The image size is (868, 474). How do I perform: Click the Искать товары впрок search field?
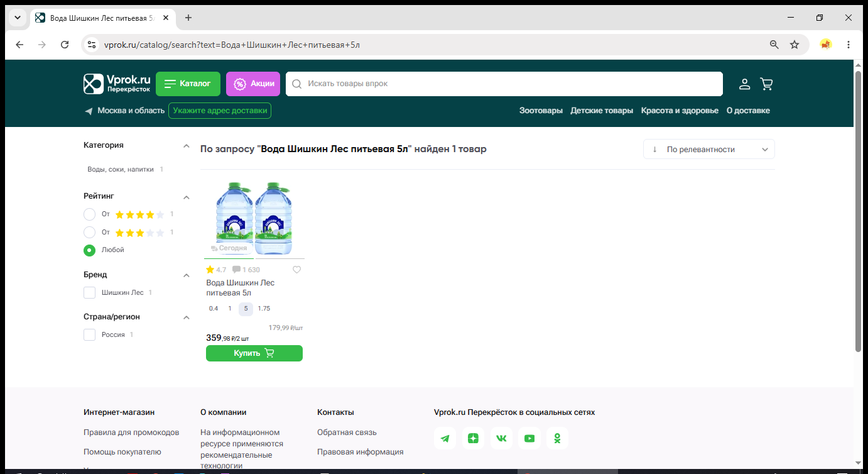point(504,84)
